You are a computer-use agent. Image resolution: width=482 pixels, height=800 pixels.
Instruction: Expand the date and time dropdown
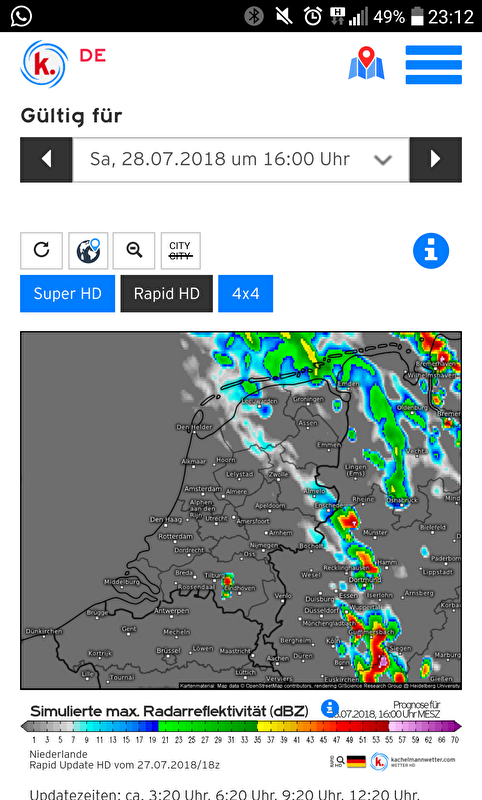(241, 159)
